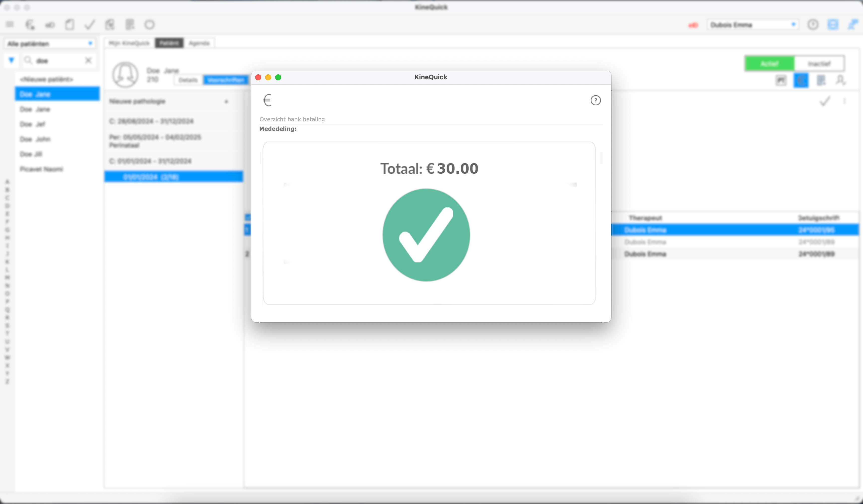Screen dimensions: 863x504
Task: Click the checkmark toolbar icon
Action: 90,25
